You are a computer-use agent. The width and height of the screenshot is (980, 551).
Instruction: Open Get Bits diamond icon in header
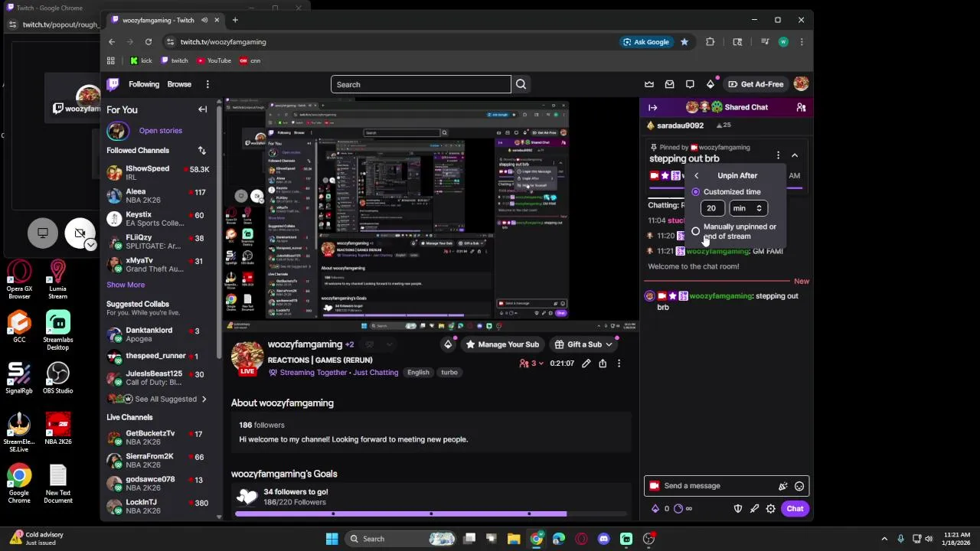pyautogui.click(x=710, y=84)
